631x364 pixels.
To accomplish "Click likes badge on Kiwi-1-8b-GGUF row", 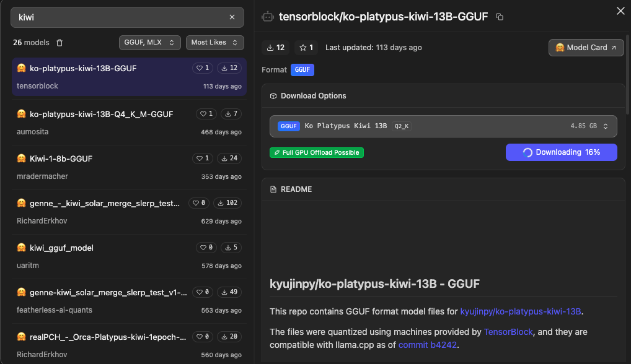I will tap(203, 158).
